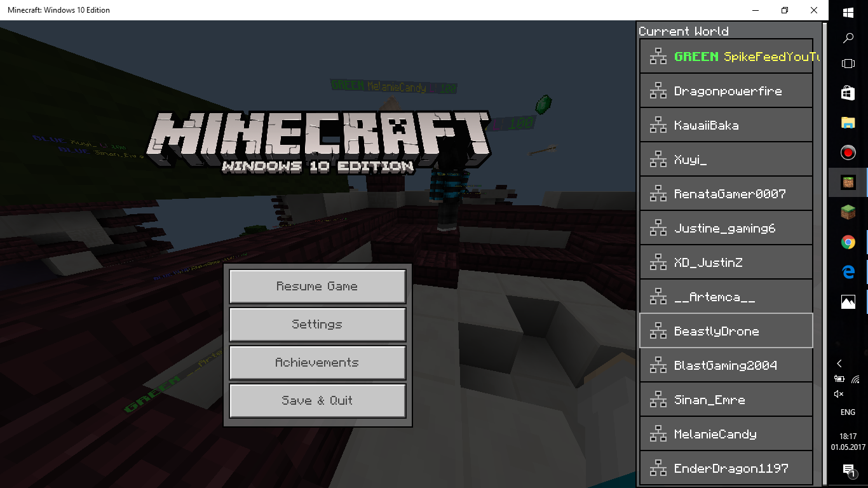Open the Settings menu
This screenshot has height=488, width=868.
pyautogui.click(x=317, y=325)
